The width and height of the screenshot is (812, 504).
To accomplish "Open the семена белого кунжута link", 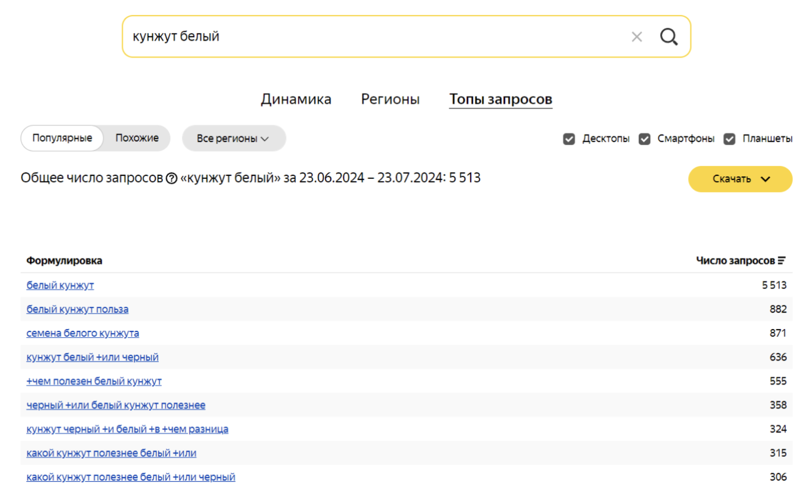I will coord(83,333).
